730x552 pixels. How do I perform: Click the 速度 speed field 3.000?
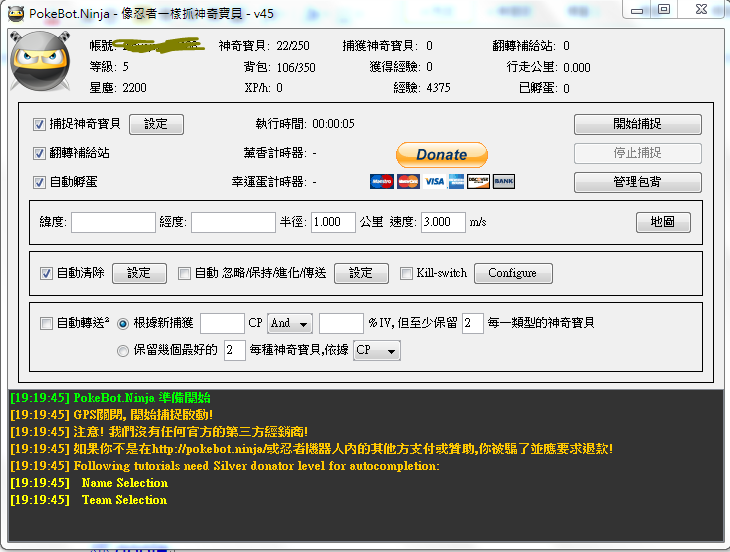(x=443, y=222)
